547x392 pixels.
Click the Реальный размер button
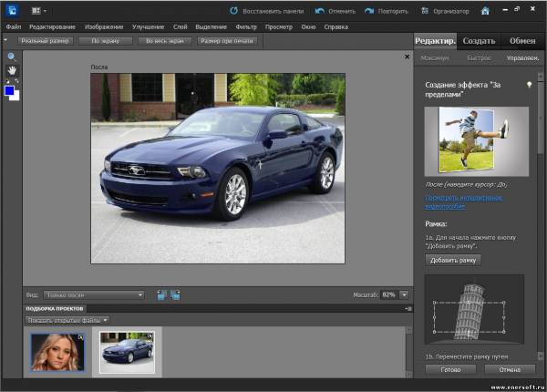click(45, 41)
